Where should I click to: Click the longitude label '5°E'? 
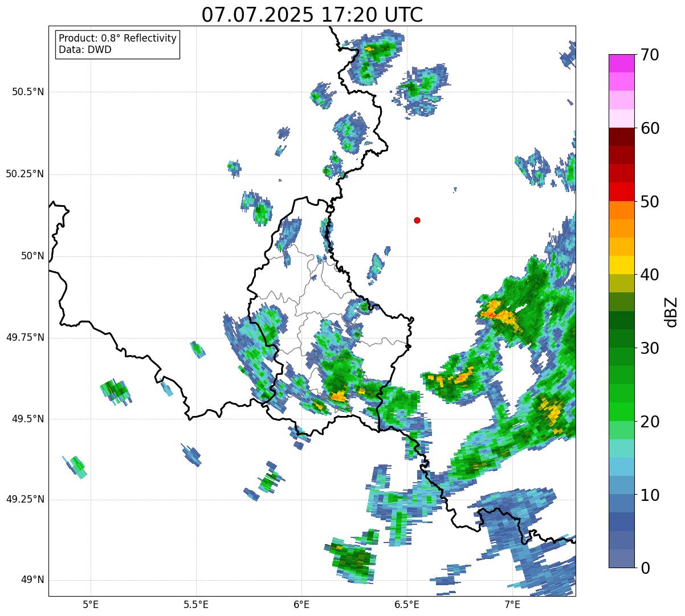pyautogui.click(x=91, y=604)
